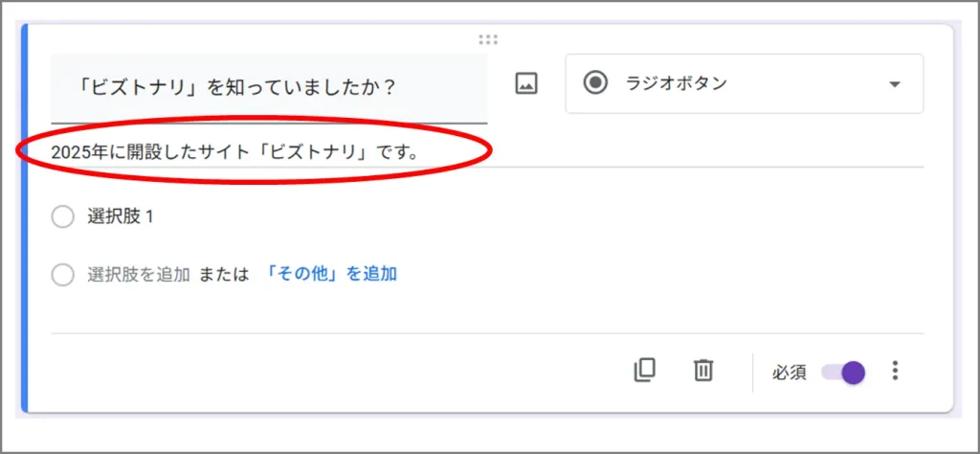Screen dimensions: 980x454
Task: Duplicate the question with the copy icon
Action: click(x=645, y=371)
